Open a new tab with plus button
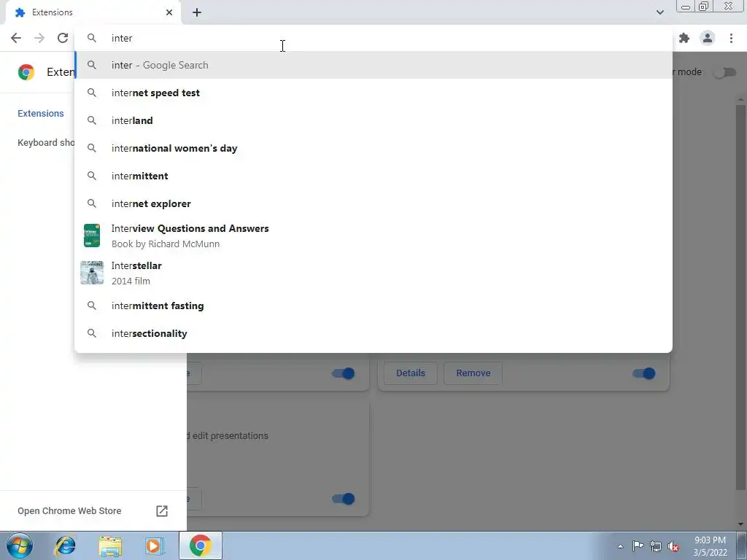Screen dimensions: 747x560 pyautogui.click(x=197, y=12)
